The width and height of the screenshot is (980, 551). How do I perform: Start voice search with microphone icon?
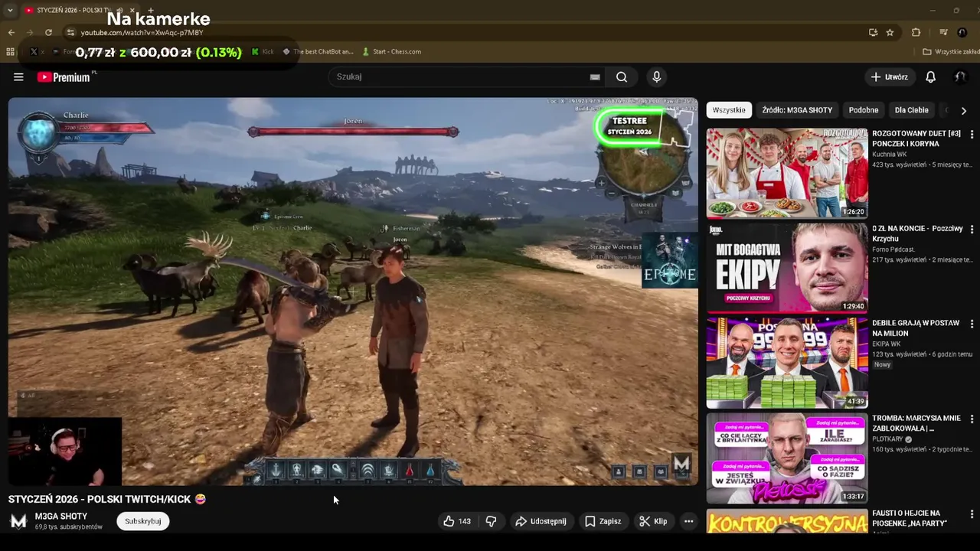pyautogui.click(x=656, y=77)
